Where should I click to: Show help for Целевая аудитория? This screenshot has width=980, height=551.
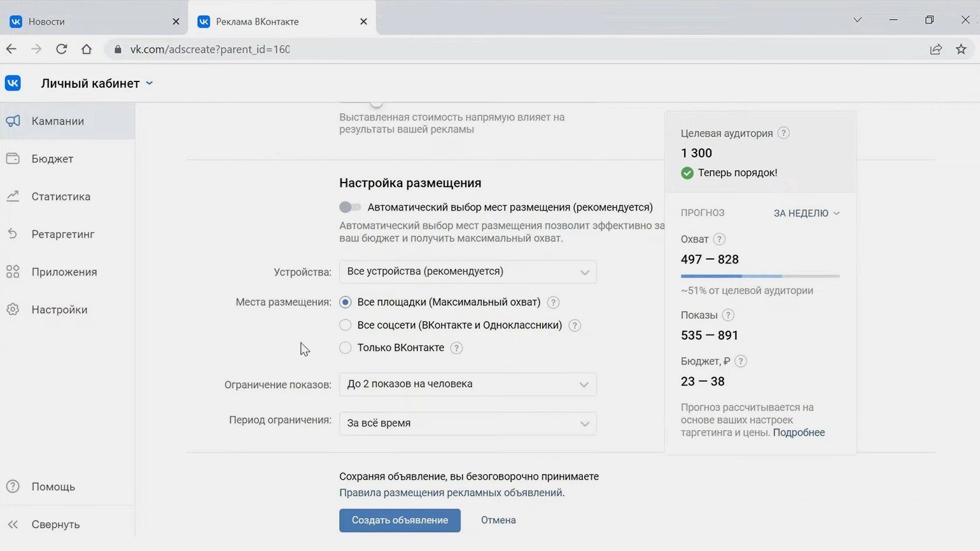[x=784, y=133]
